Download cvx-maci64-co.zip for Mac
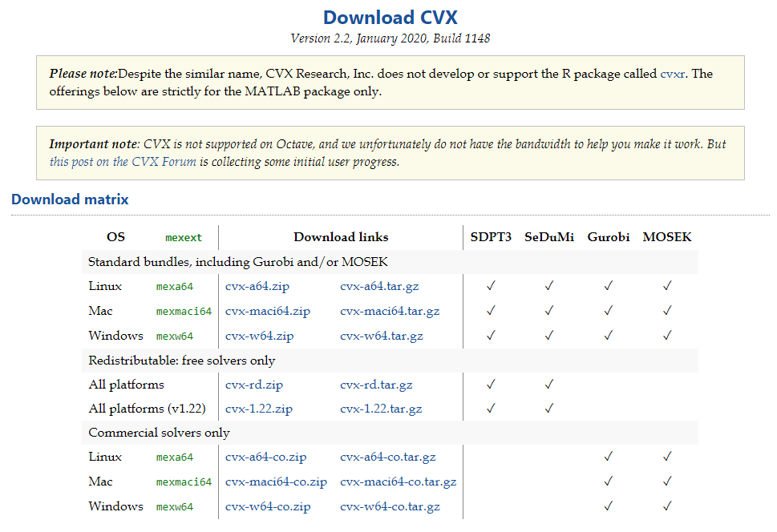This screenshot has height=532, width=777. point(276,482)
